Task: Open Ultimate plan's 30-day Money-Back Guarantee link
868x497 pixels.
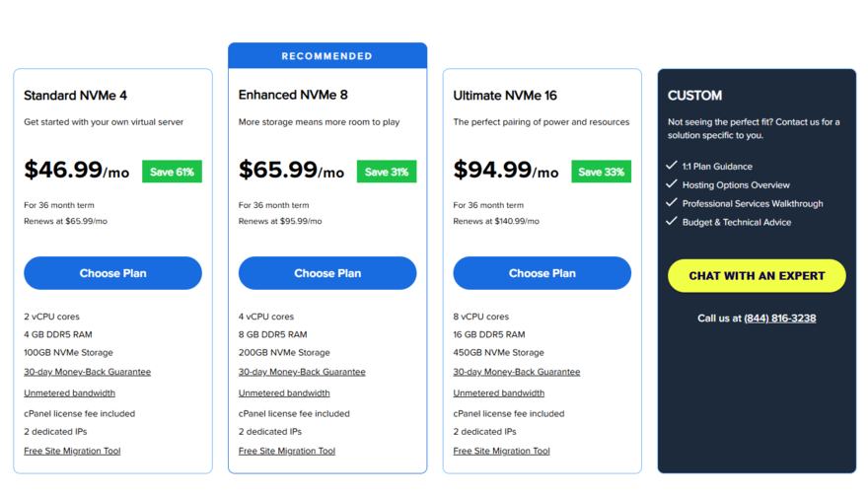Action: pyautogui.click(x=516, y=372)
